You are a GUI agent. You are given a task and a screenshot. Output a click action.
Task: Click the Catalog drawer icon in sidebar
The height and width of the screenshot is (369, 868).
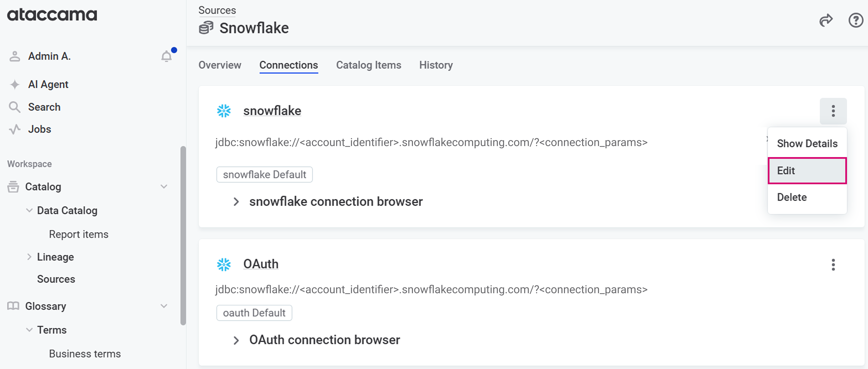(13, 187)
